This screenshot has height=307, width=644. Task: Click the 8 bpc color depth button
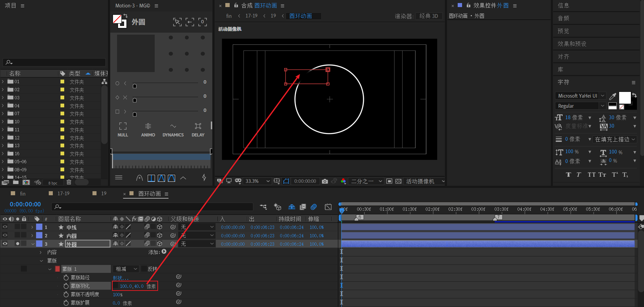53,183
